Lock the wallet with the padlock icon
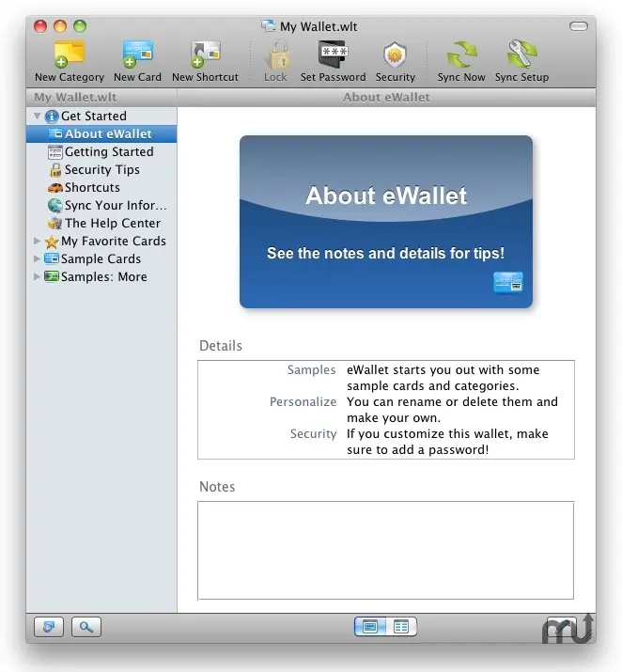 point(275,61)
